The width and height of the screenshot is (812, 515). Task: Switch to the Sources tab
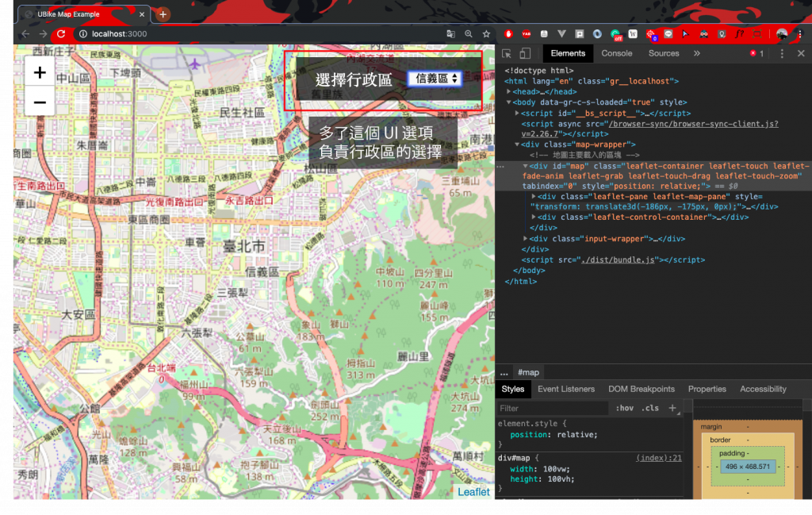pyautogui.click(x=664, y=53)
